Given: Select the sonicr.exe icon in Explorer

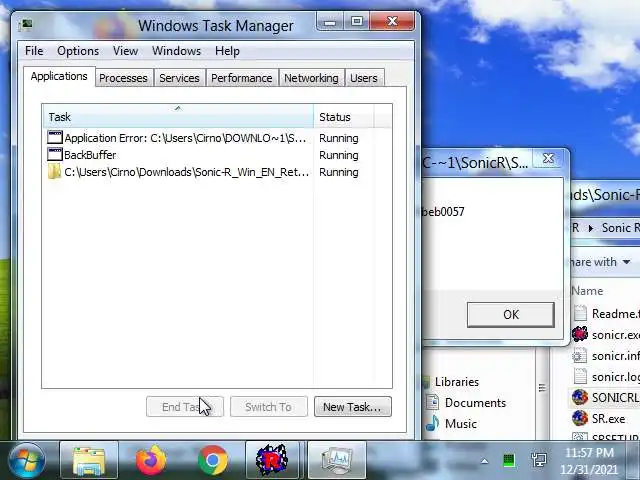Looking at the screenshot, I should click(x=580, y=334).
